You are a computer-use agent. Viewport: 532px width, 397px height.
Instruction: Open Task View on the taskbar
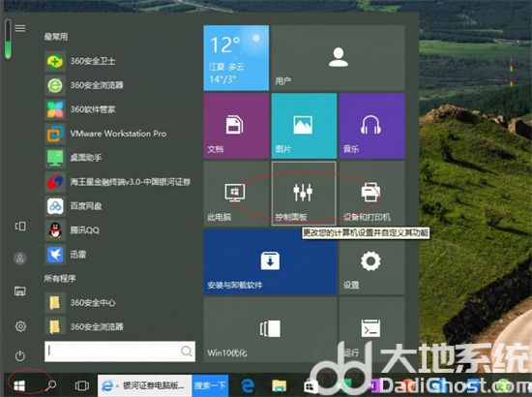[82, 385]
